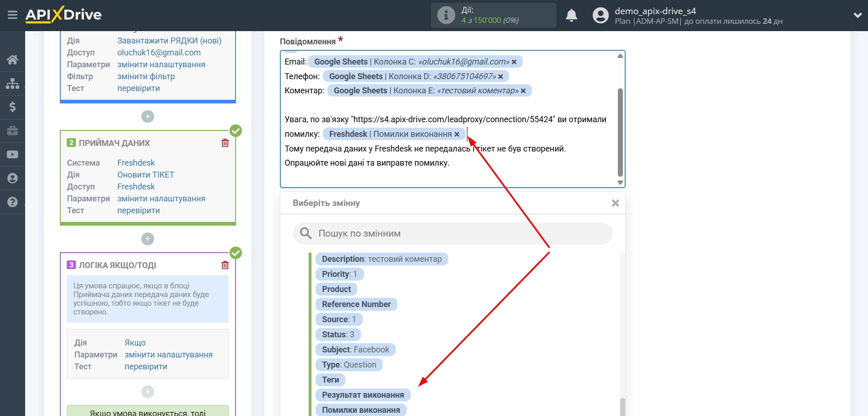Click перевірити in ПРИЙМАЧ ДАНИХ block
The width and height of the screenshot is (868, 416).
(139, 211)
